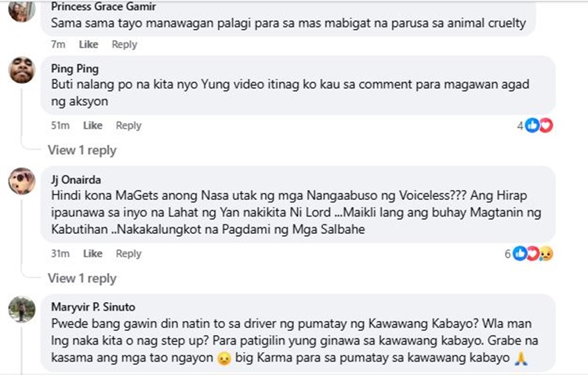Open the Maryvir P. Sinuto name link

[93, 307]
